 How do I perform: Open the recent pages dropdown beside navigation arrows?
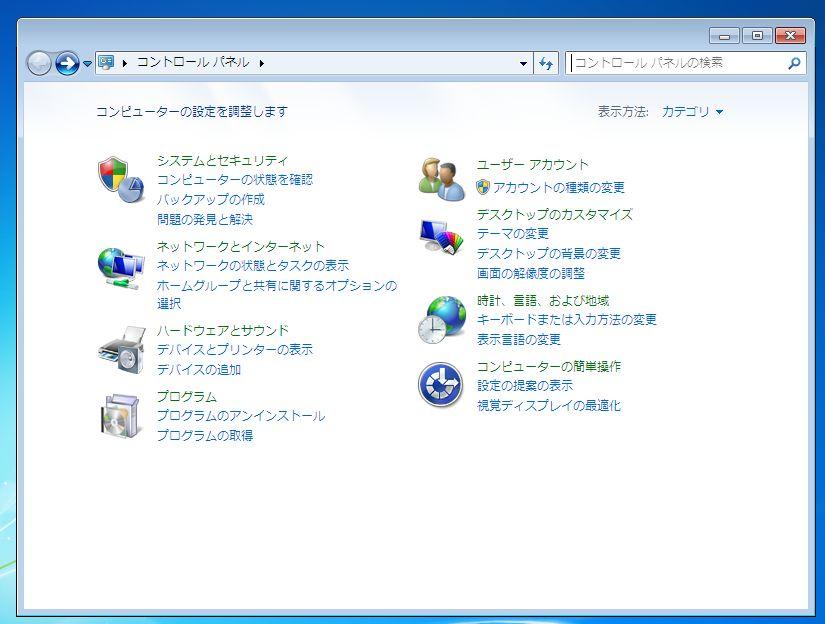tap(87, 63)
